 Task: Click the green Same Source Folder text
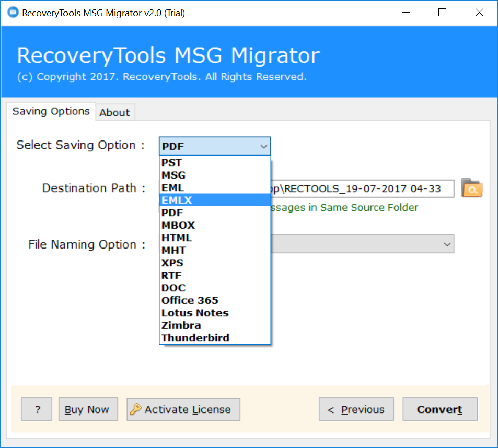pyautogui.click(x=344, y=207)
